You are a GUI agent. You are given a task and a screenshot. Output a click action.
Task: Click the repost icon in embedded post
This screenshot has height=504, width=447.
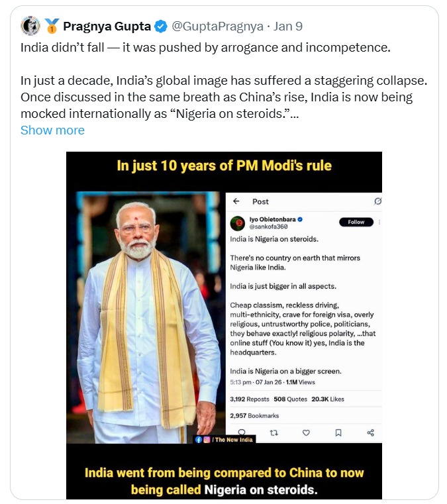(274, 432)
